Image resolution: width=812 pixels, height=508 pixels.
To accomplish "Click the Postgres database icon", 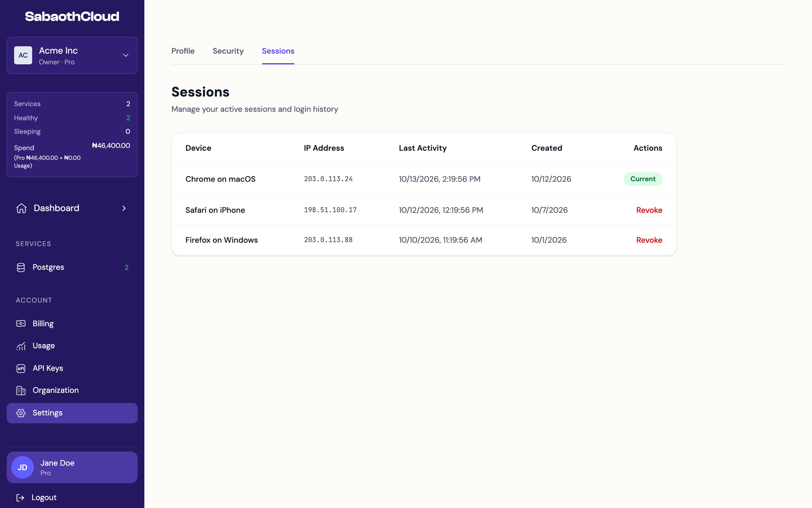I will pyautogui.click(x=21, y=268).
